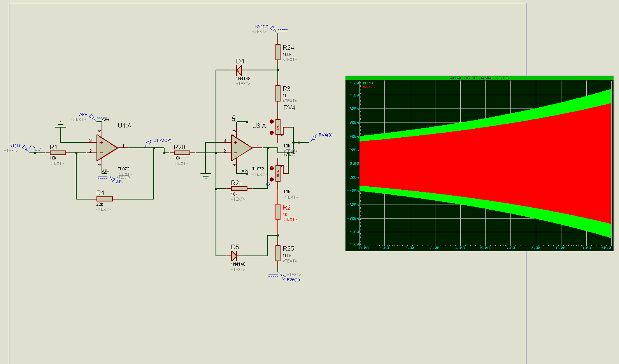Select the U3:A op-amp triangle symbol
The height and width of the screenshot is (364, 619).
[x=241, y=148]
